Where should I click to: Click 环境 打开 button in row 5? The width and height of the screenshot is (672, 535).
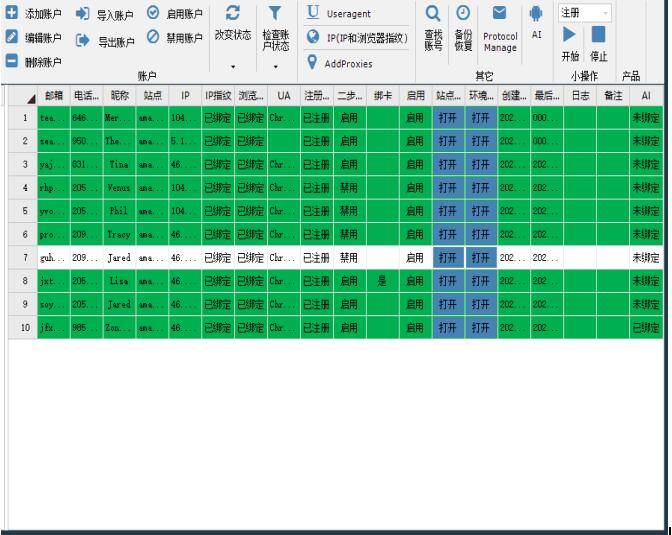pos(481,211)
